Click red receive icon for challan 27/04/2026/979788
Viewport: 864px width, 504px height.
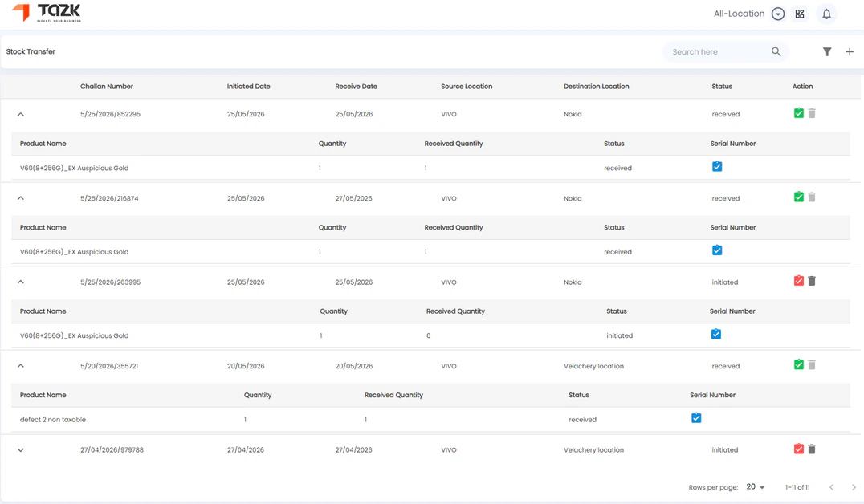(x=798, y=449)
